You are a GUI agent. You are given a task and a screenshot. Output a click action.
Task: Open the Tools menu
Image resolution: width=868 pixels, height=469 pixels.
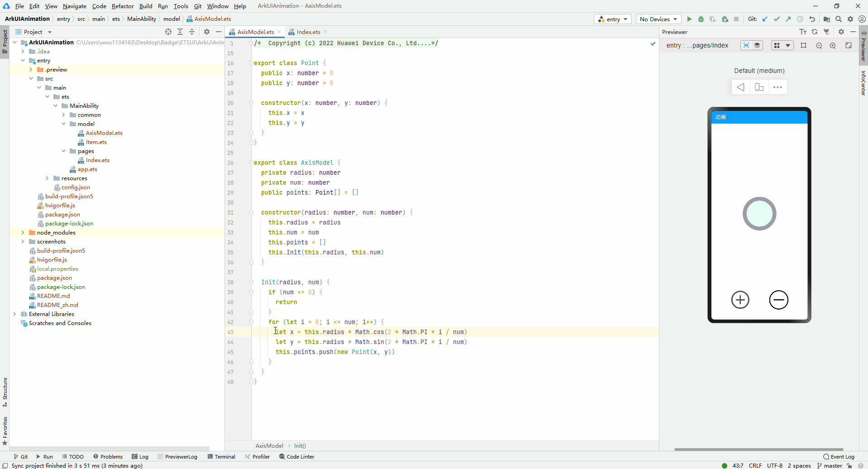click(x=181, y=6)
